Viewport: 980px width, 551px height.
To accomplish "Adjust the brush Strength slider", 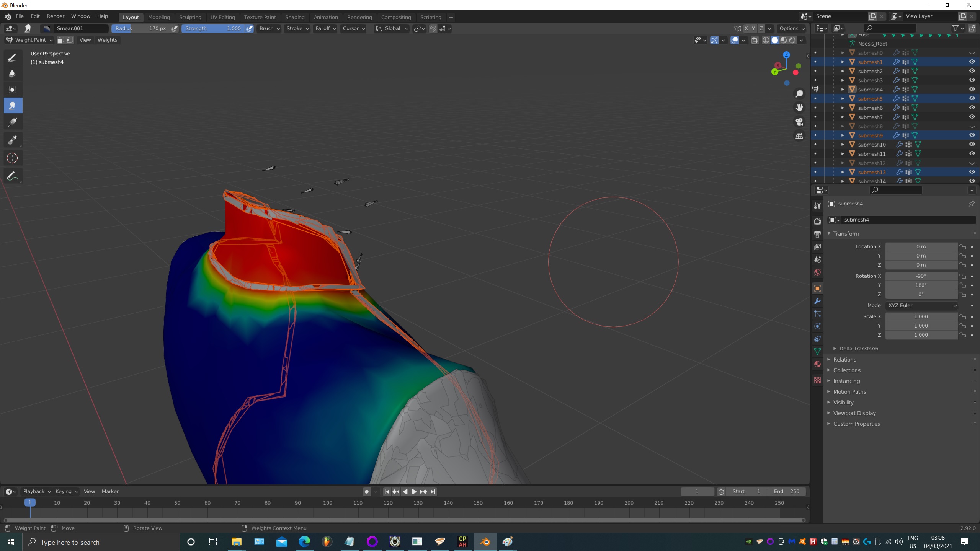I will [x=213, y=28].
